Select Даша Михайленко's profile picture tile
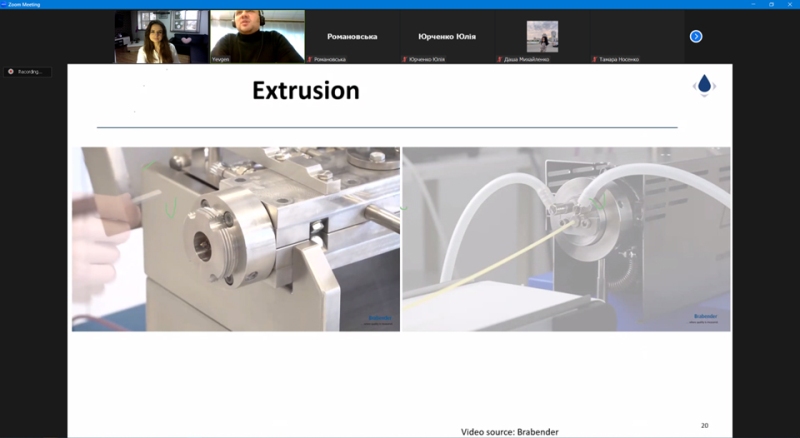Screen dimensions: 800x438 point(542,36)
